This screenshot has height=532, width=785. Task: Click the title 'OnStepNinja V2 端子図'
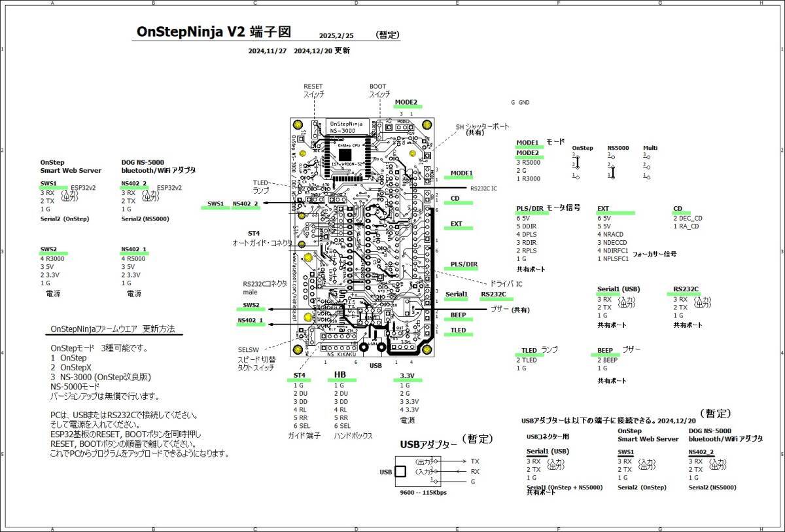213,31
